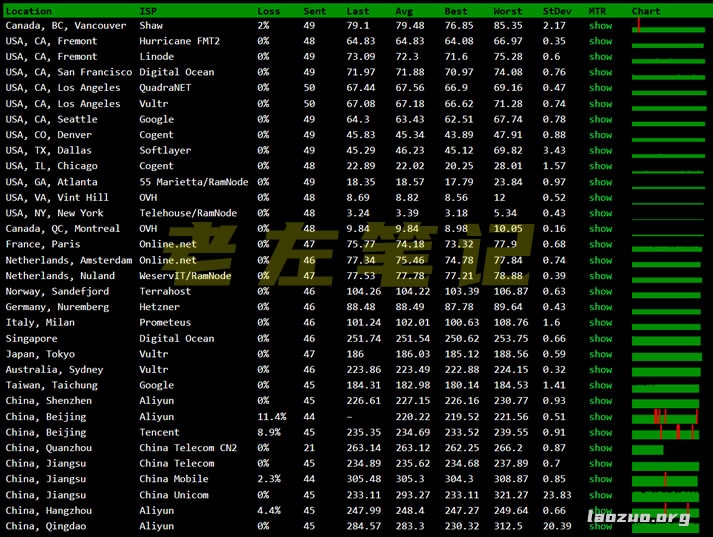Click show MTR link for Hurricane FMT2 row
Viewport: 713px width, 537px height.
(x=600, y=41)
